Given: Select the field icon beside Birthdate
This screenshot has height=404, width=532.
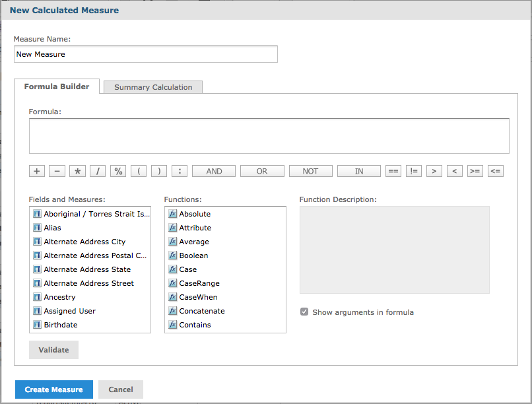Looking at the screenshot, I should (x=38, y=325).
